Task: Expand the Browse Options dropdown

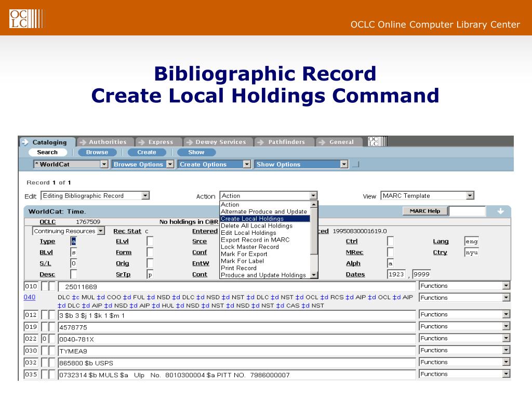Action: [143, 164]
